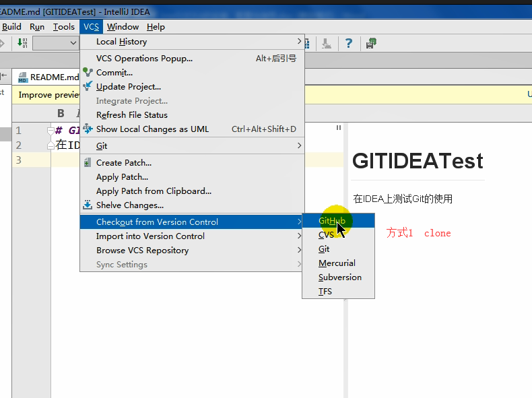Choose VCS Operations Popup
This screenshot has width=532, height=398.
[192, 59]
